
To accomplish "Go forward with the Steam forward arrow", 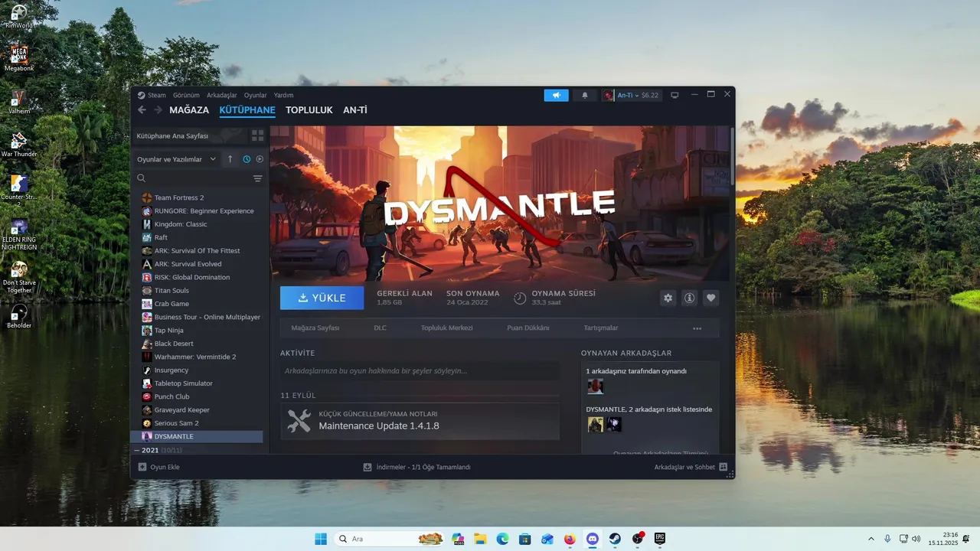I will (158, 110).
